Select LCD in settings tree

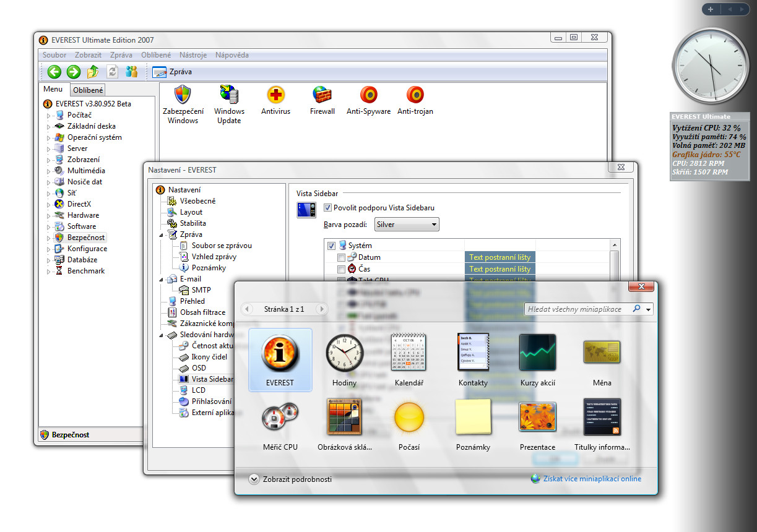click(198, 390)
